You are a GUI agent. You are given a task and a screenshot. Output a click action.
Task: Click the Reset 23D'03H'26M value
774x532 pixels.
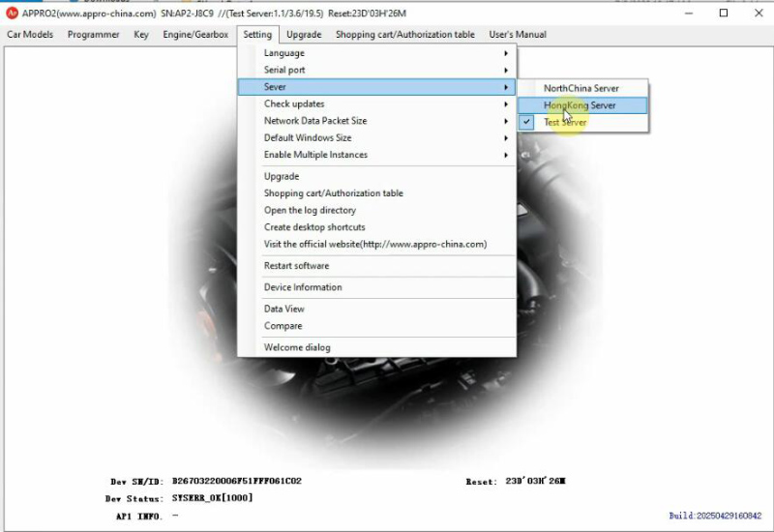536,481
